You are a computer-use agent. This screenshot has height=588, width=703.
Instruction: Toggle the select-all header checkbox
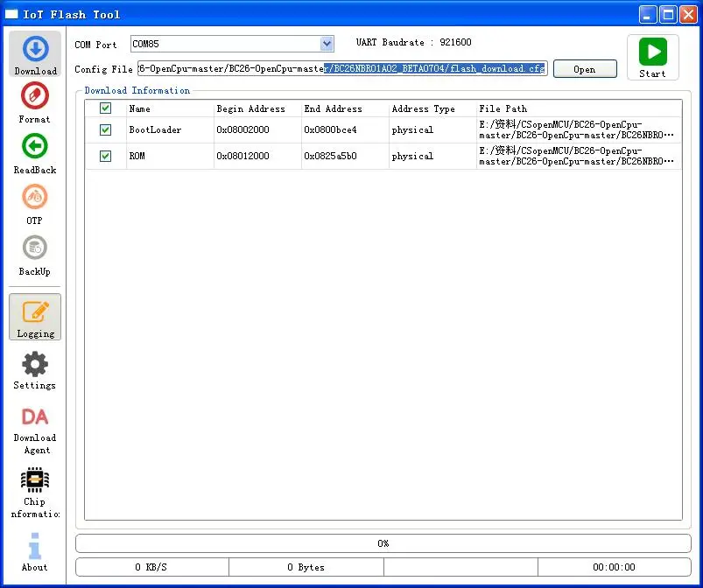click(105, 108)
